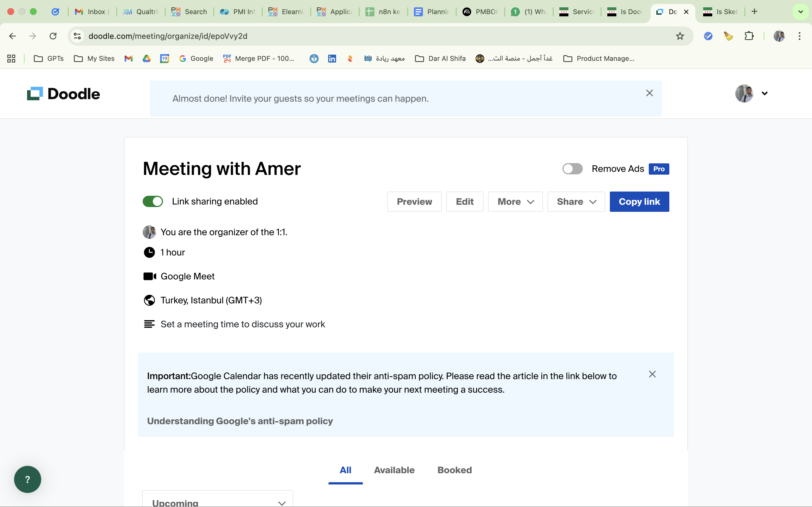The height and width of the screenshot is (507, 812).
Task: Close the Google anti-spam policy notice
Action: [x=652, y=374]
